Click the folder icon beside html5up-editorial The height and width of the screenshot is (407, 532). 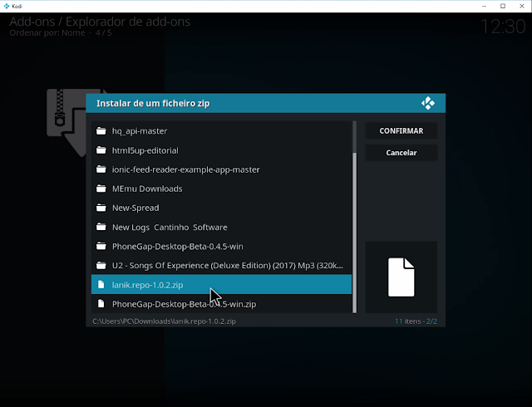(101, 150)
